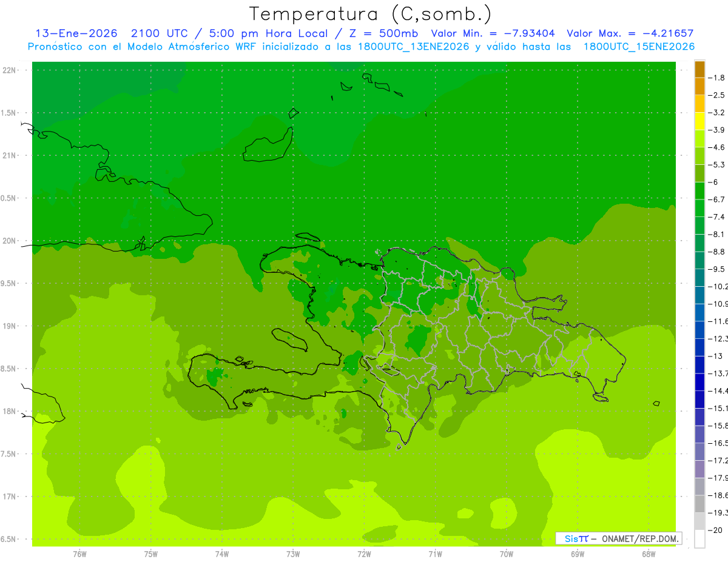Screen dimensions: 728x562
Task: Click the '-3.2' color scale value
Action: click(x=718, y=113)
